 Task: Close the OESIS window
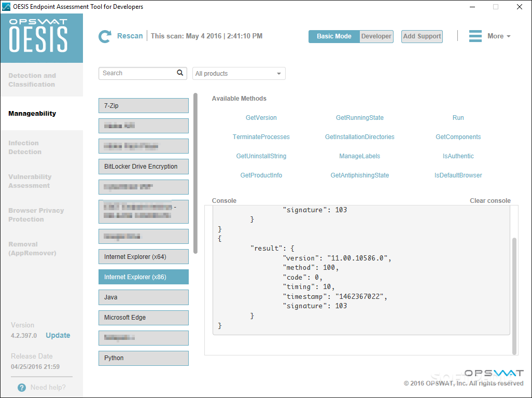tap(520, 7)
